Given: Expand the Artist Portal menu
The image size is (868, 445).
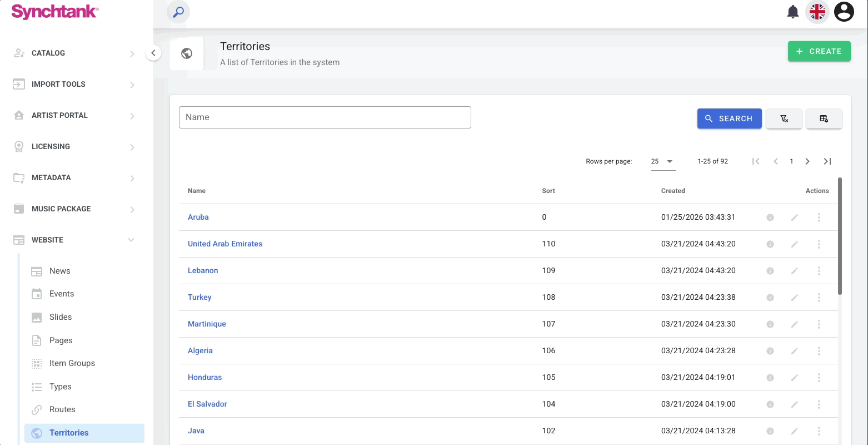Looking at the screenshot, I should coord(74,116).
